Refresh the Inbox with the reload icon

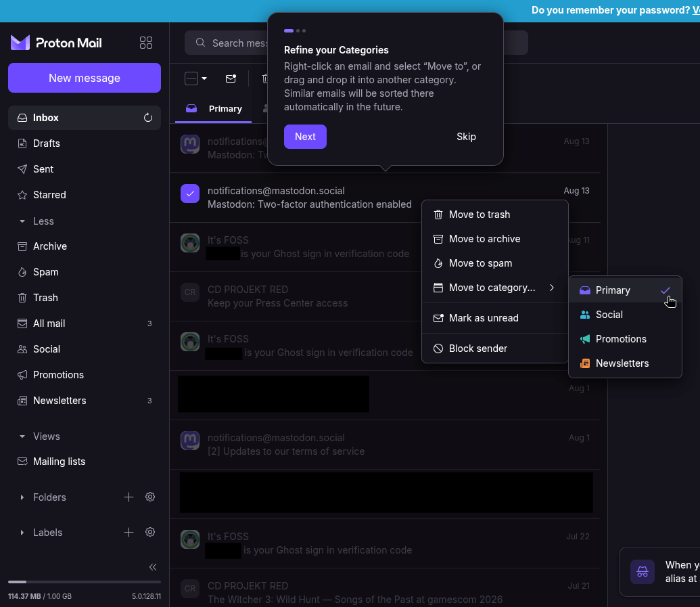147,118
